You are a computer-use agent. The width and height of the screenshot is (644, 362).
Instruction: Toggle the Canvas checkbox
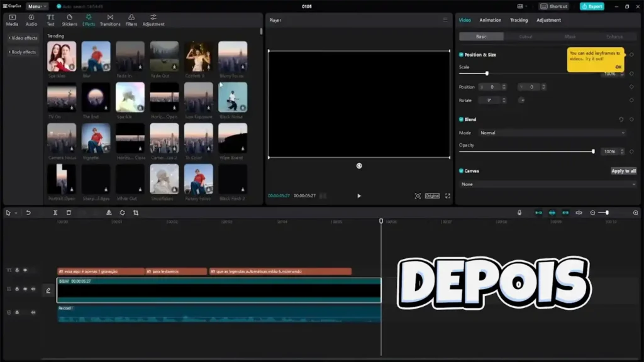(461, 171)
